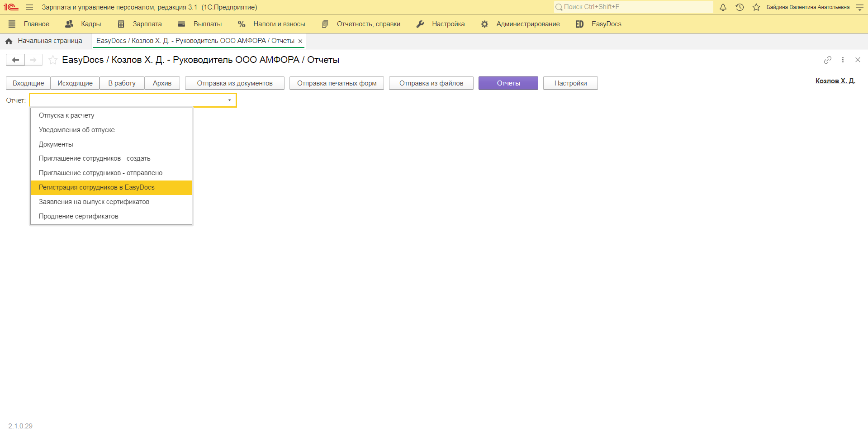Click the notifications bell icon

click(723, 7)
